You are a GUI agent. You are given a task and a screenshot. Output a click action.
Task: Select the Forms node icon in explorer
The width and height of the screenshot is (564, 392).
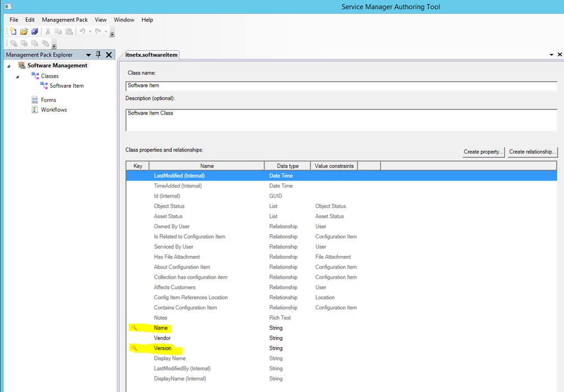35,100
